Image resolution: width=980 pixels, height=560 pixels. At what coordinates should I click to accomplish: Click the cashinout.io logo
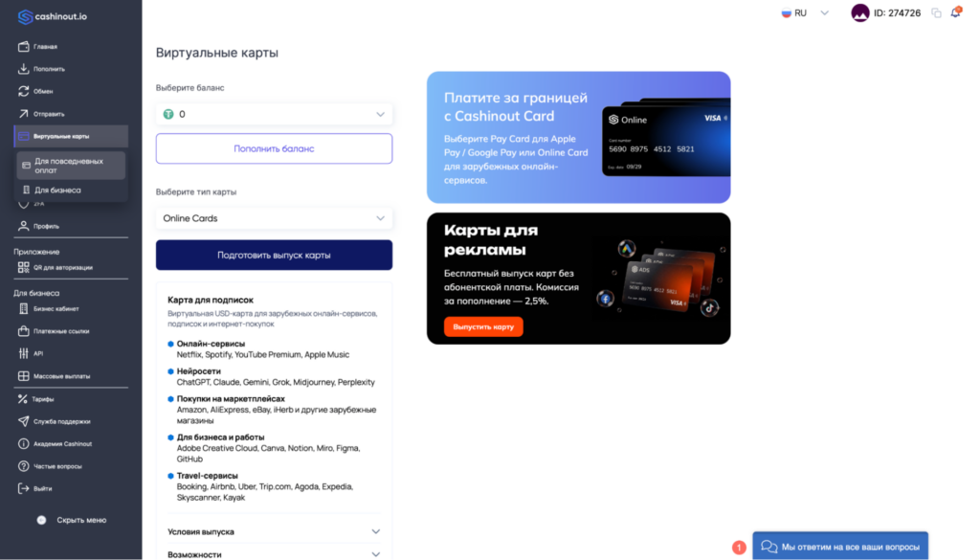coord(53,17)
